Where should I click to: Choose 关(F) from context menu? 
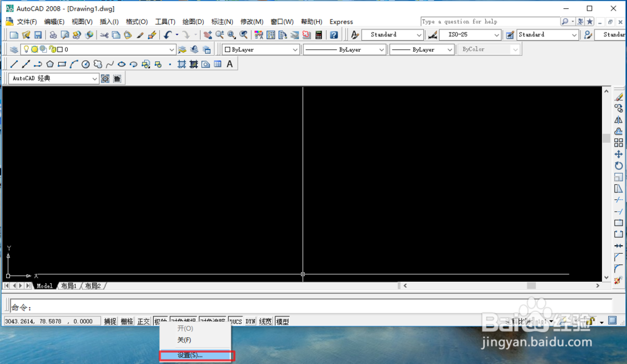(184, 340)
